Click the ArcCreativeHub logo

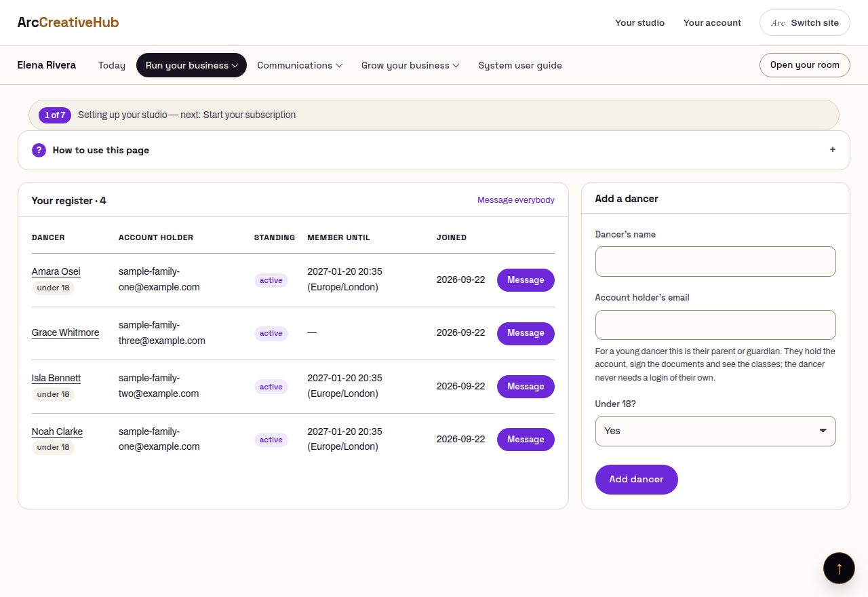(x=68, y=22)
